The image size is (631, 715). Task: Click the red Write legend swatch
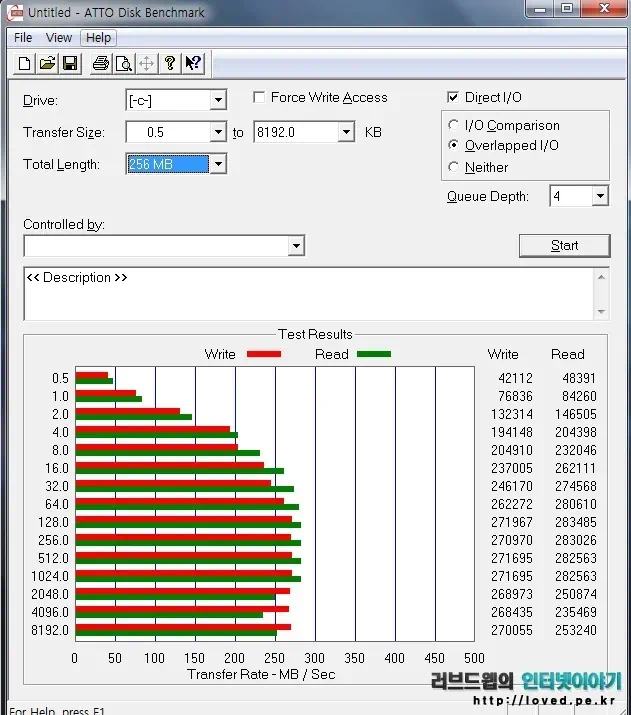(x=264, y=354)
